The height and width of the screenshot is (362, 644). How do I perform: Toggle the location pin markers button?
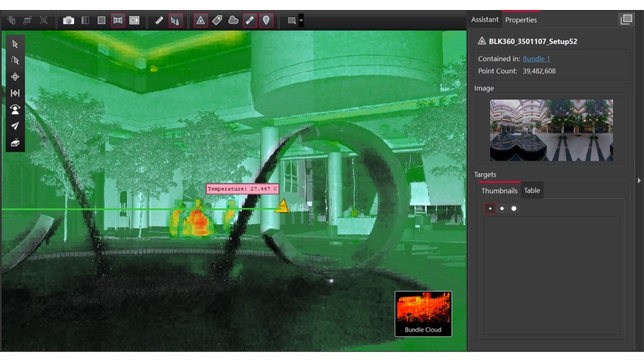(x=266, y=20)
